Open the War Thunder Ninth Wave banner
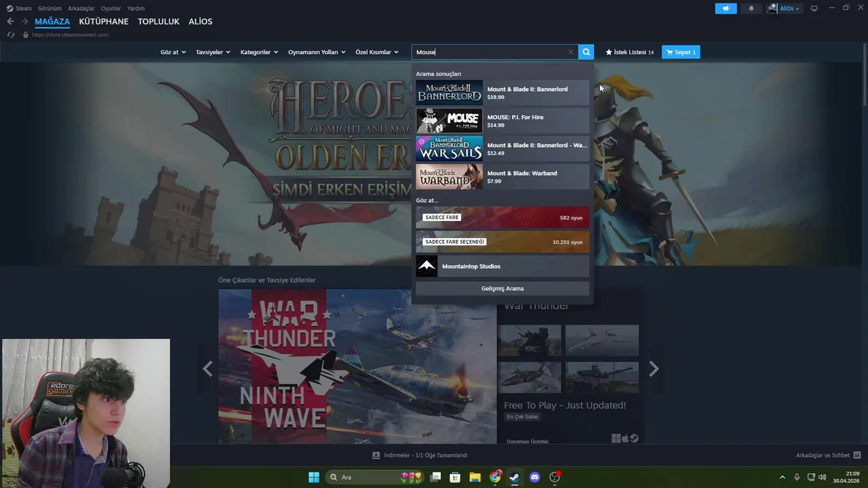This screenshot has height=488, width=868. [x=357, y=367]
